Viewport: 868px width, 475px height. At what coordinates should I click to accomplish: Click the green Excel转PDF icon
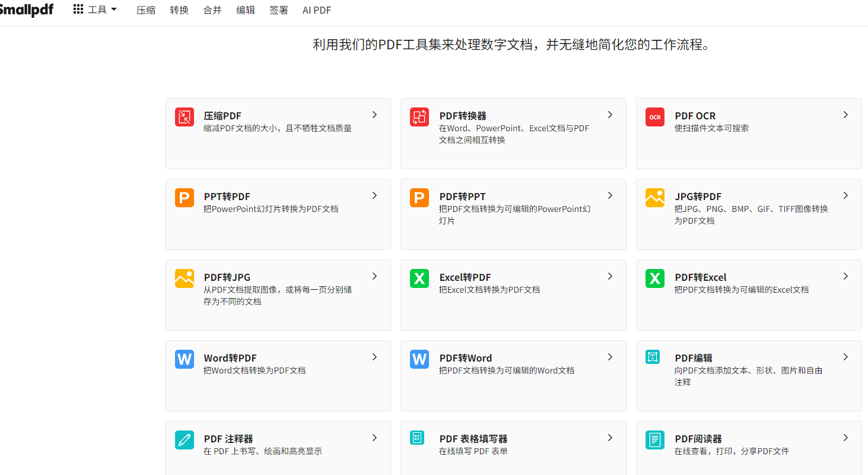click(419, 278)
